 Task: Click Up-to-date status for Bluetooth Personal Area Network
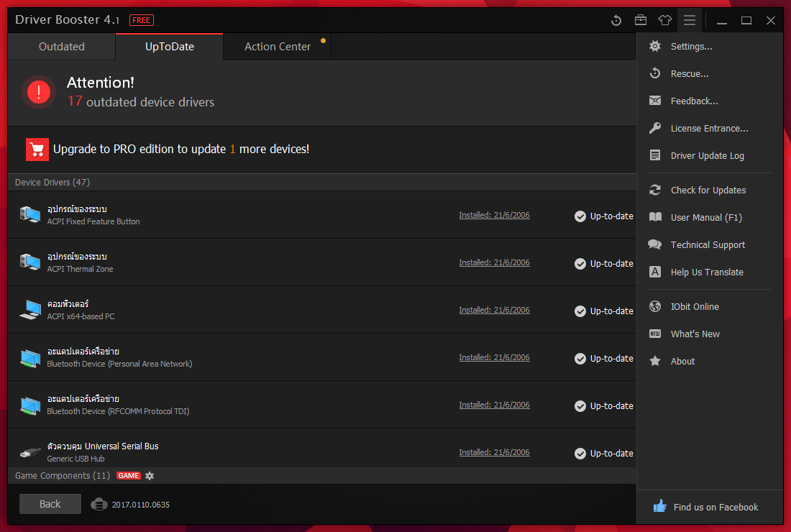click(x=604, y=358)
